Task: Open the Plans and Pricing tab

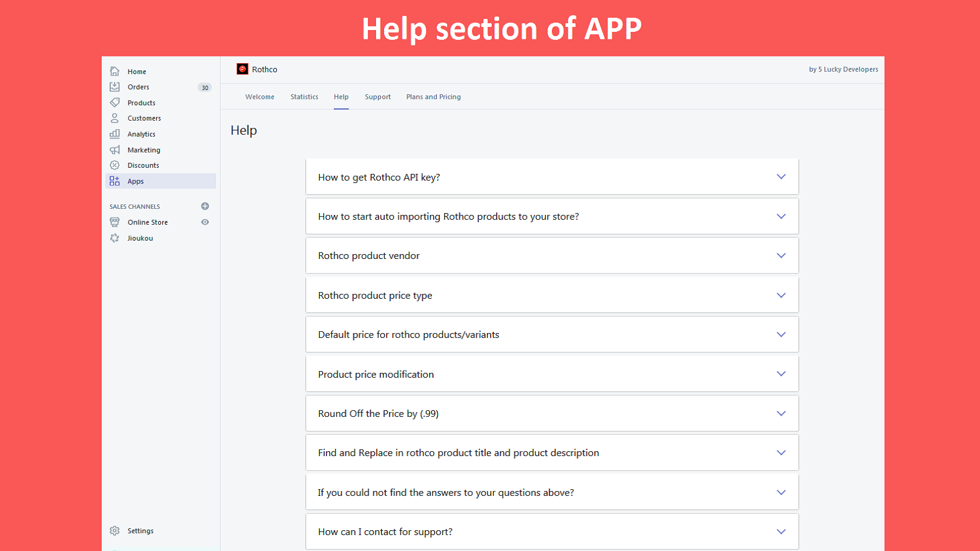Action: click(x=433, y=96)
